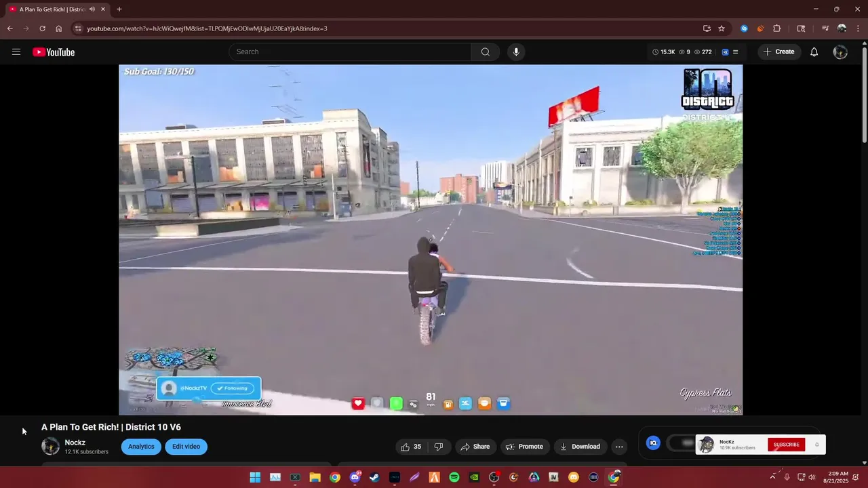Open Discord from the taskbar
The image size is (868, 488).
(355, 477)
